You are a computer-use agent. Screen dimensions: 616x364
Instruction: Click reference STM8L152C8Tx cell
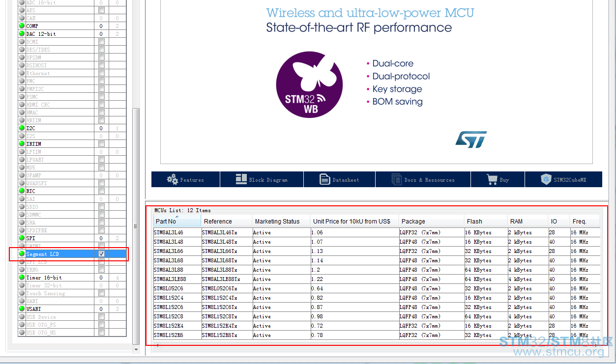tap(227, 316)
